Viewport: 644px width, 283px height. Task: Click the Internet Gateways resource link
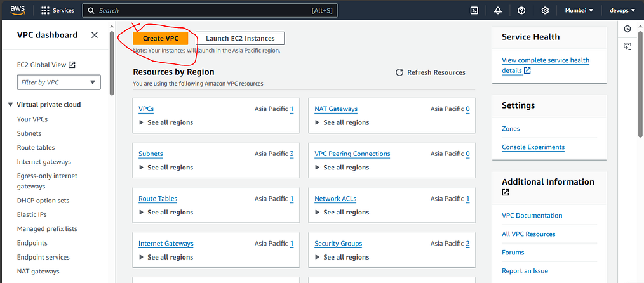(x=166, y=243)
